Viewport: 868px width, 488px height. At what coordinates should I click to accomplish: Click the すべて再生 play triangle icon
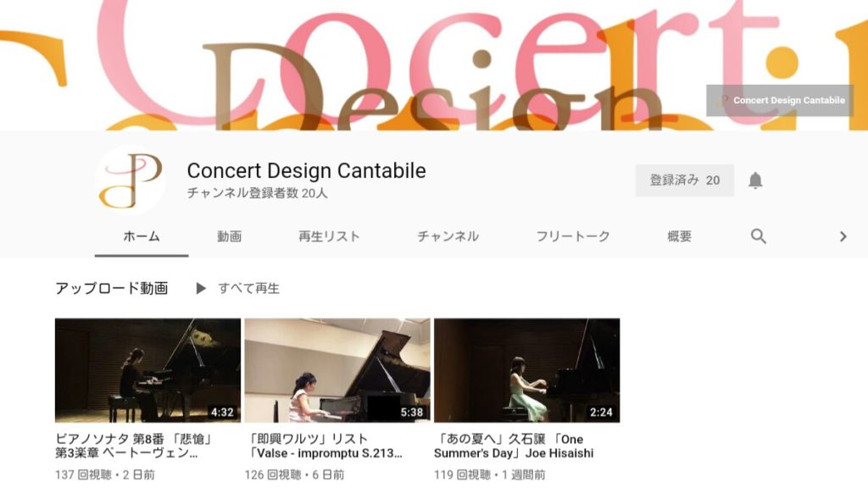pos(201,288)
